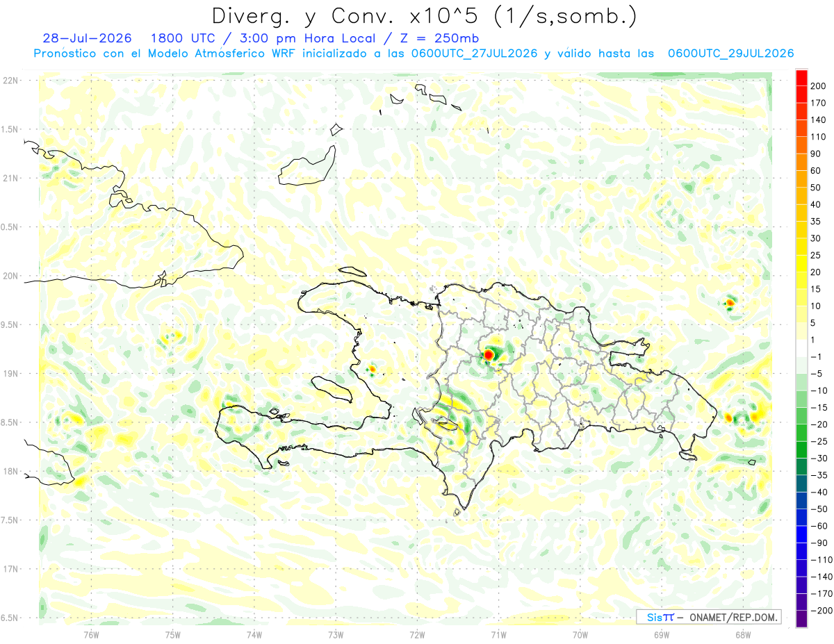Click the small red hotspot near 68W, 19.7N
Viewport: 834px width, 644px height.
click(730, 302)
